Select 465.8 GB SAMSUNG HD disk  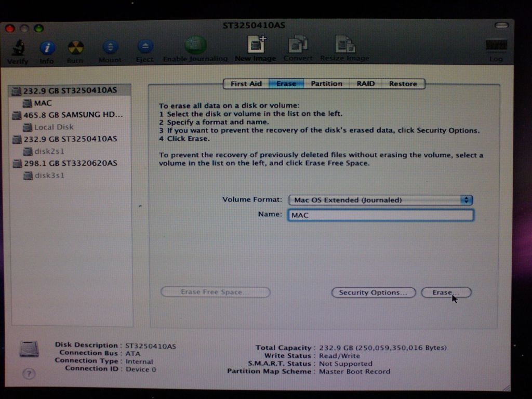click(70, 115)
